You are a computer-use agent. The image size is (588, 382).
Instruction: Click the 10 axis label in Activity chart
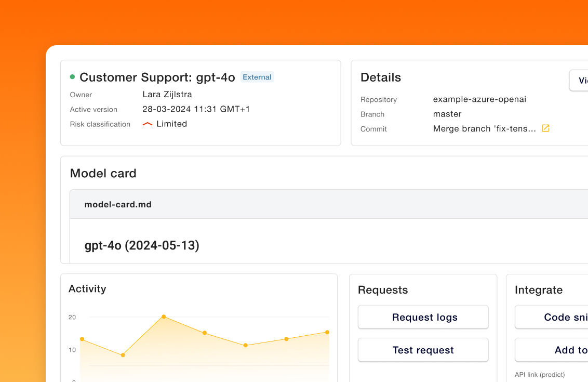(72, 350)
